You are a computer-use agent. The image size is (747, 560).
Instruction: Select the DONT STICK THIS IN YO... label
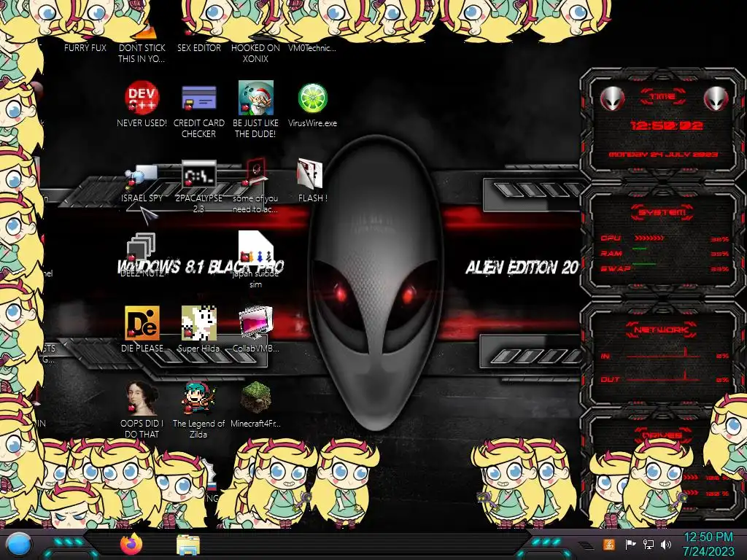coord(142,53)
